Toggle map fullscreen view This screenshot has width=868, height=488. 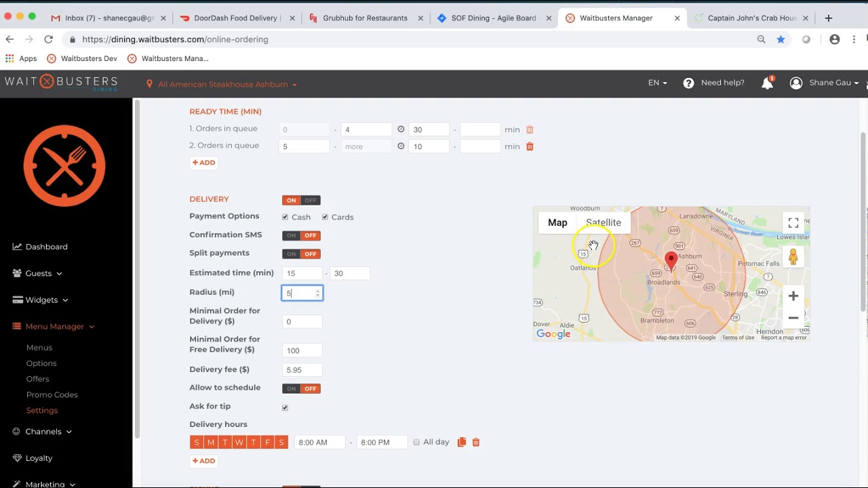[x=793, y=223]
